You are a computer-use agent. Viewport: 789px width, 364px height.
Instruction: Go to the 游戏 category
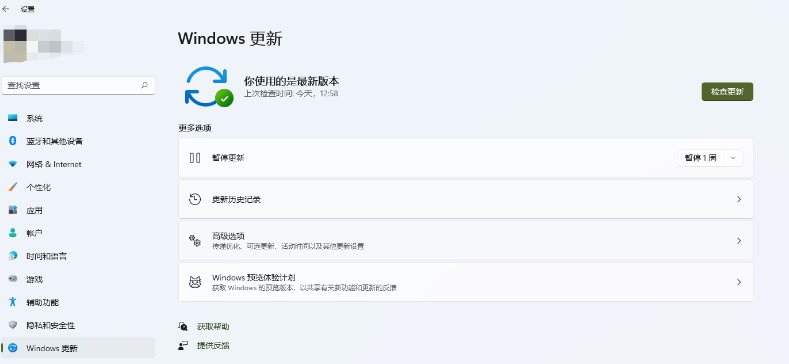pyautogui.click(x=78, y=279)
